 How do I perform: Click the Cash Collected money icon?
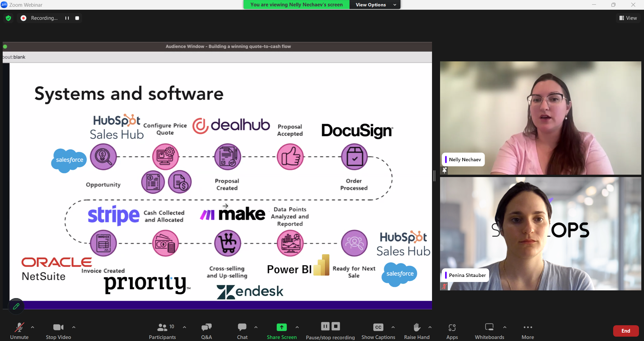click(165, 243)
